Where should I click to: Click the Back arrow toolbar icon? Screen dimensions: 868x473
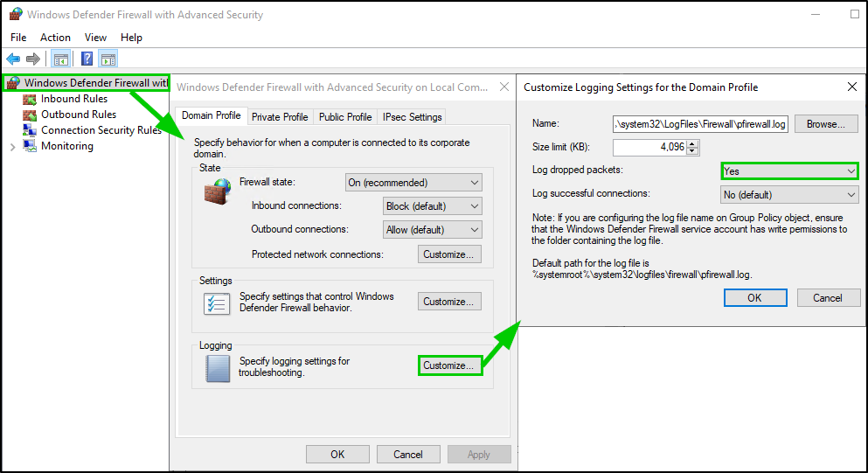tap(13, 59)
